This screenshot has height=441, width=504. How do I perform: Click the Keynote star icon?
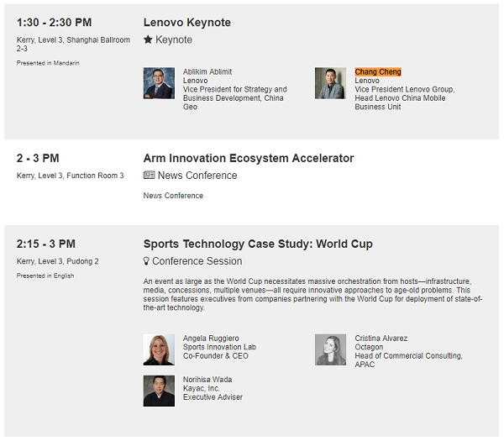[148, 39]
